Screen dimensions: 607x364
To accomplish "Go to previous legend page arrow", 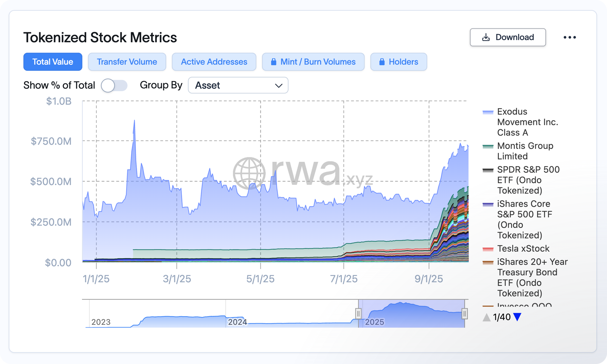I will [x=487, y=317].
